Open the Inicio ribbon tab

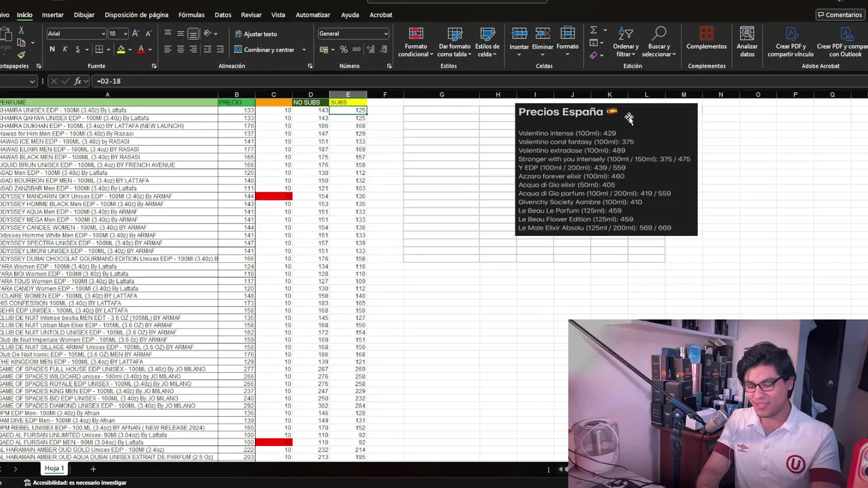(x=24, y=15)
